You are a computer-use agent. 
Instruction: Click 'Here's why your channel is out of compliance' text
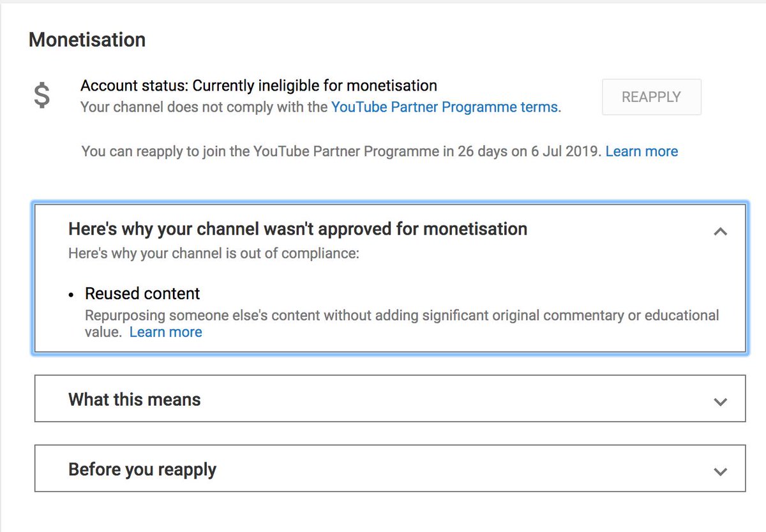[214, 253]
